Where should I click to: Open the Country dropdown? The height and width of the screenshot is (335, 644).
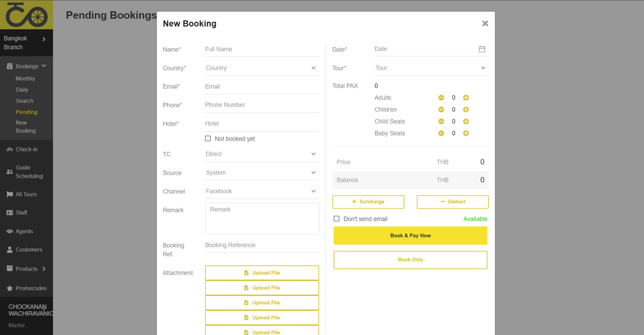point(262,68)
